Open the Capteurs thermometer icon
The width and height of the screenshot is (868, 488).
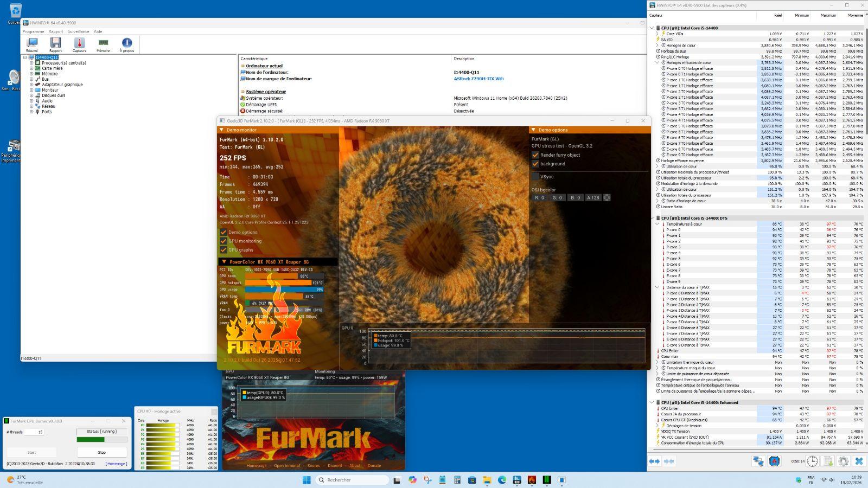tap(79, 43)
